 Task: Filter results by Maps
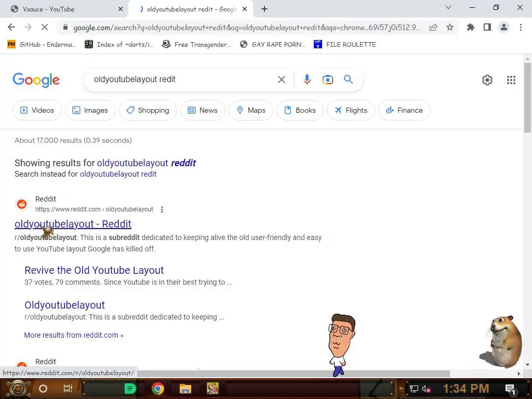(251, 110)
